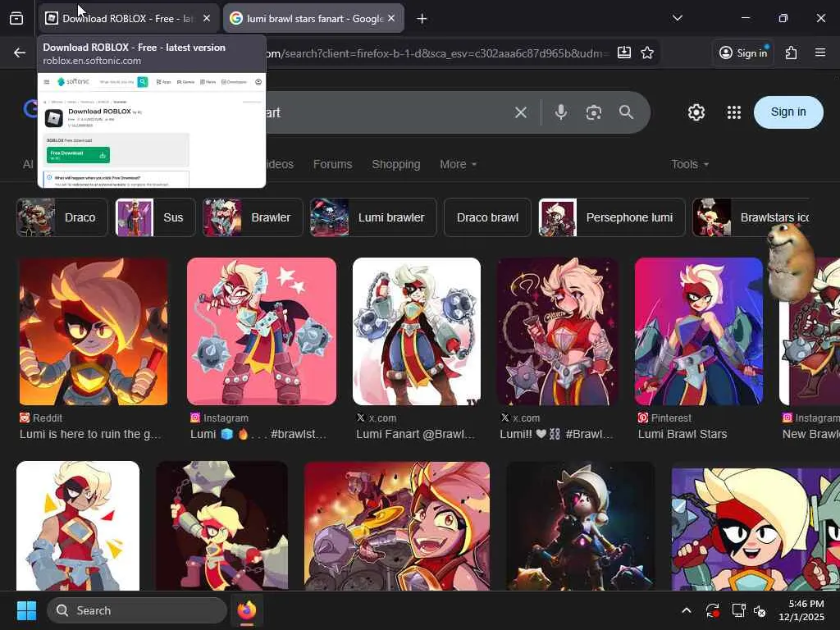Open the Pinterest Lumi Brawl Stars image
The height and width of the screenshot is (630, 840).
click(699, 331)
